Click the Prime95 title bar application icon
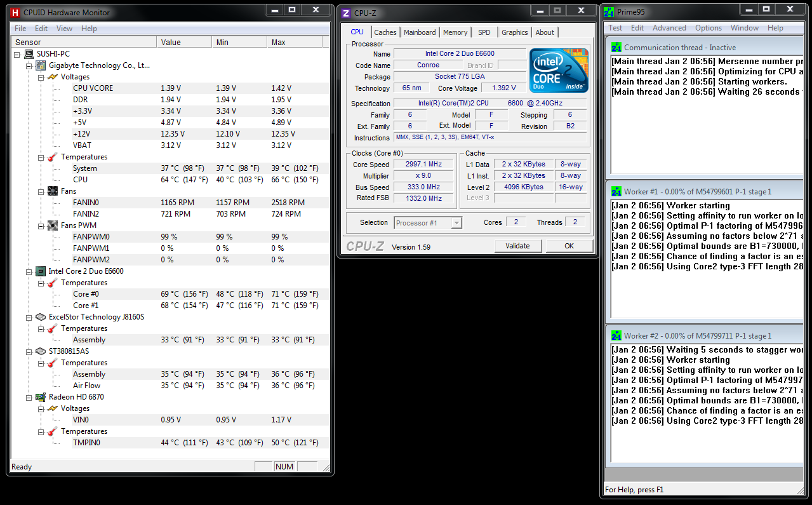This screenshot has height=505, width=812. pos(609,12)
